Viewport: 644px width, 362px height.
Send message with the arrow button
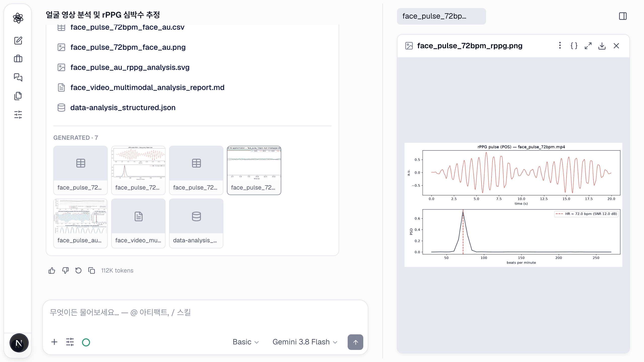pos(355,342)
